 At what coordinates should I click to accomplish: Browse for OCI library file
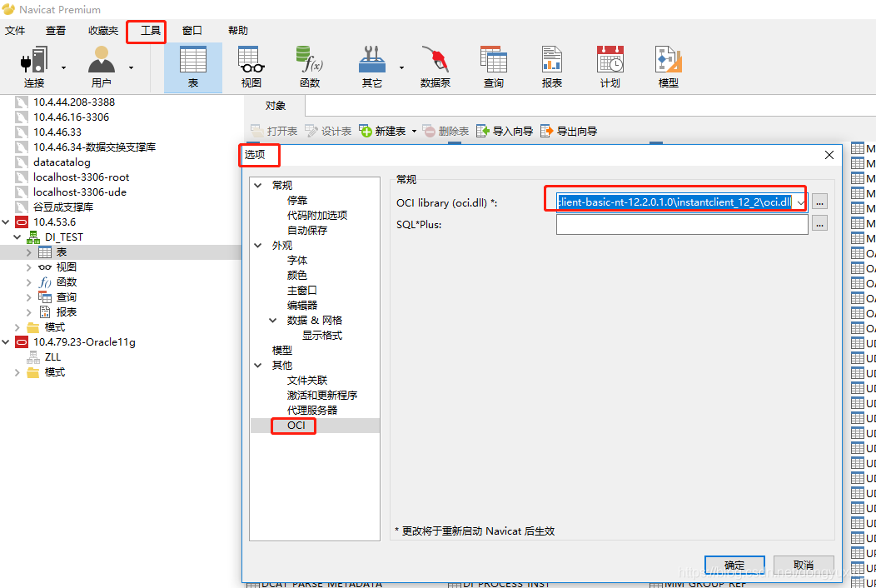pyautogui.click(x=819, y=202)
